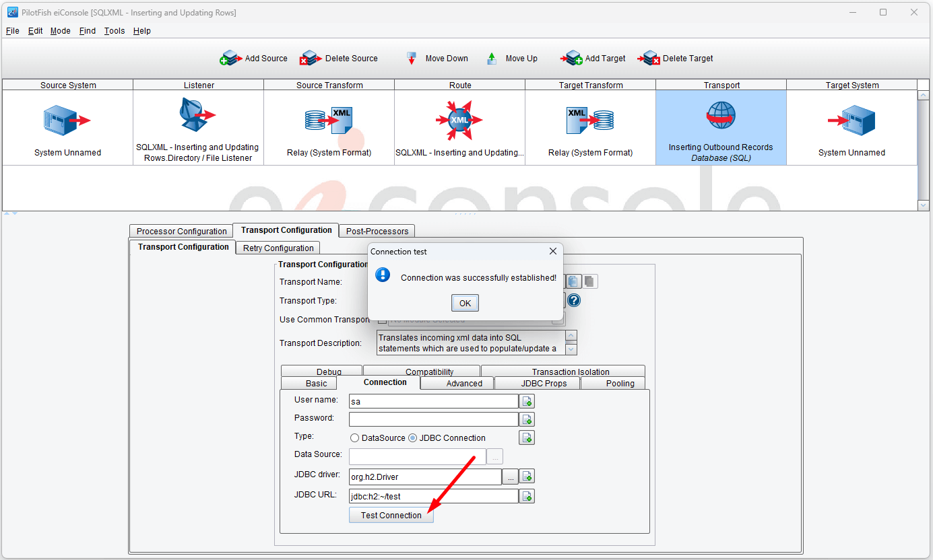
Task: Close the Connection test dialog with X
Action: 553,251
